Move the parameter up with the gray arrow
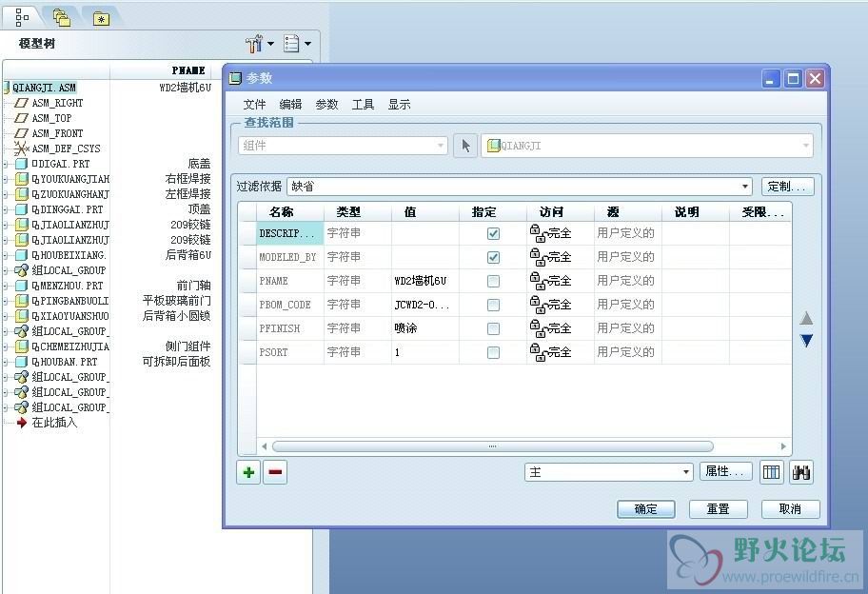This screenshot has height=594, width=868. pyautogui.click(x=806, y=318)
